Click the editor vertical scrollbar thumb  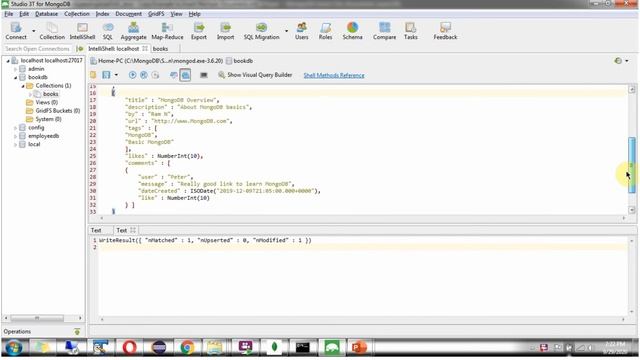click(631, 165)
